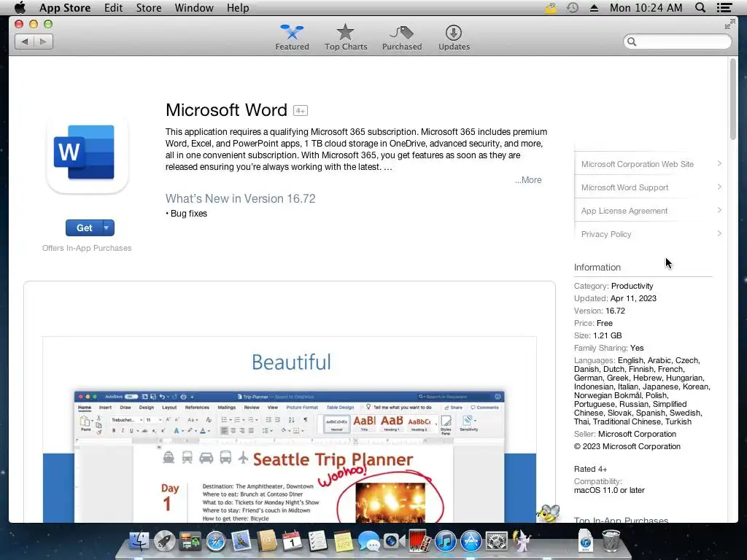Click the bee character near window corner
The width and height of the screenshot is (747, 560).
click(x=549, y=514)
